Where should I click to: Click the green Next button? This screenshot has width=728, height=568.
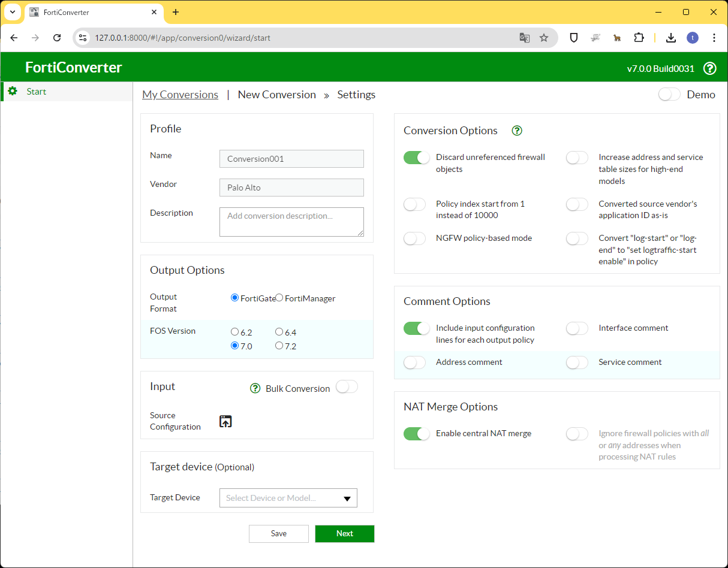point(345,534)
